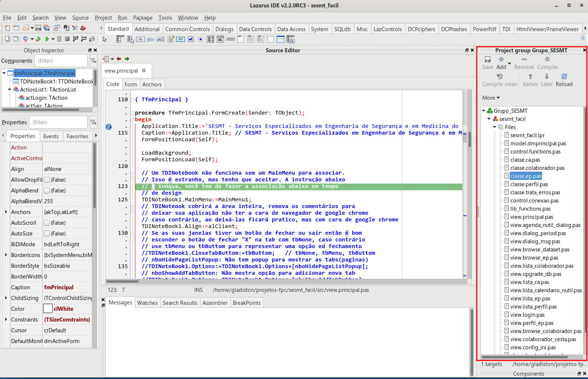Pick the TLabel 'Abc' palette component
Screen dimensions: 588x379
[151, 39]
